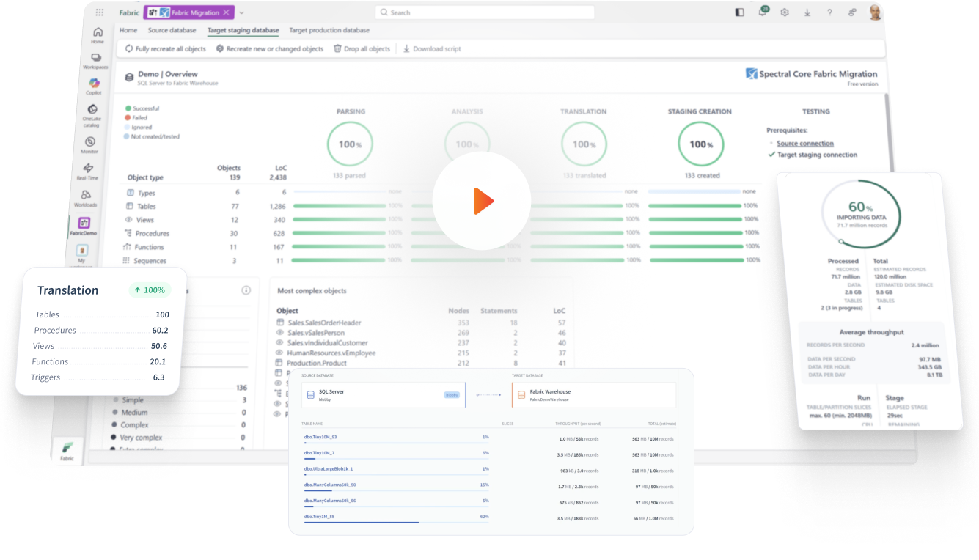Close the Fabric Migration tab
This screenshot has height=560, width=979.
tap(226, 12)
